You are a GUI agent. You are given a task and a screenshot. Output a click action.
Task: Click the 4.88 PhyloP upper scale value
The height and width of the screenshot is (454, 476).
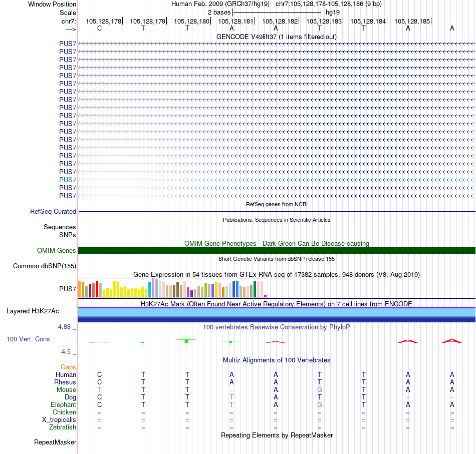(x=64, y=327)
